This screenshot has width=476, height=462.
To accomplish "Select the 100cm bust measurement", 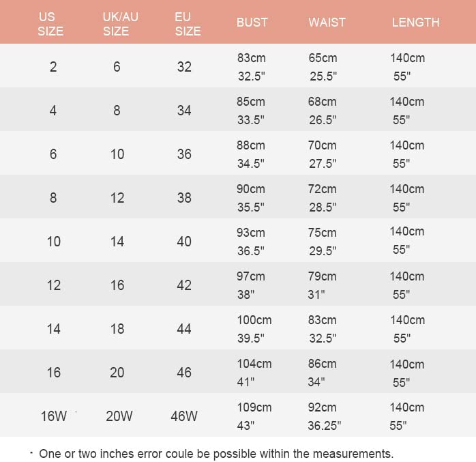I will coord(254,320).
